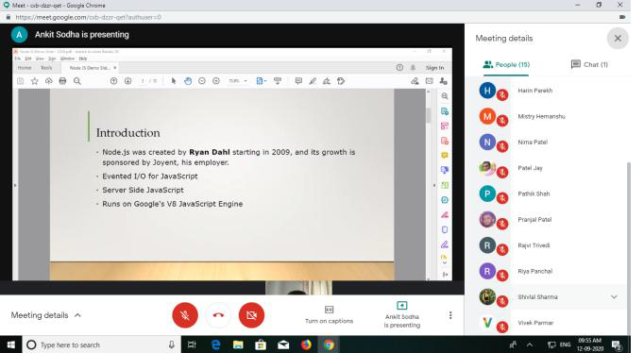This screenshot has width=644, height=353.
Task: Expand the Shivlal Sharma participant options
Action: click(x=614, y=296)
